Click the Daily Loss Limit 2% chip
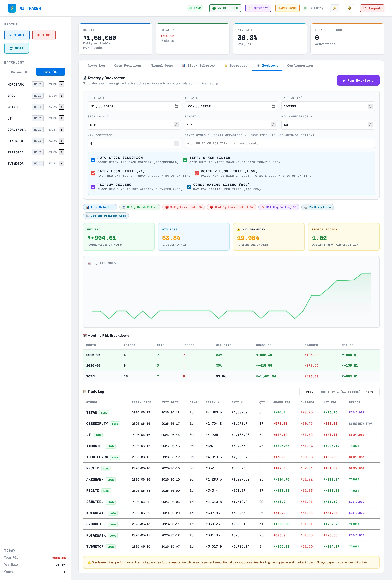392x580 pixels. click(x=184, y=207)
